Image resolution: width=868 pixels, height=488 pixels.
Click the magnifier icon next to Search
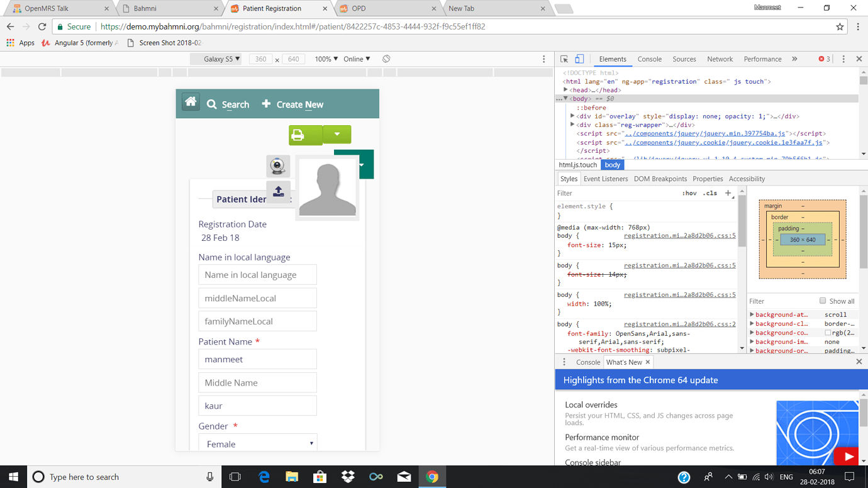211,104
